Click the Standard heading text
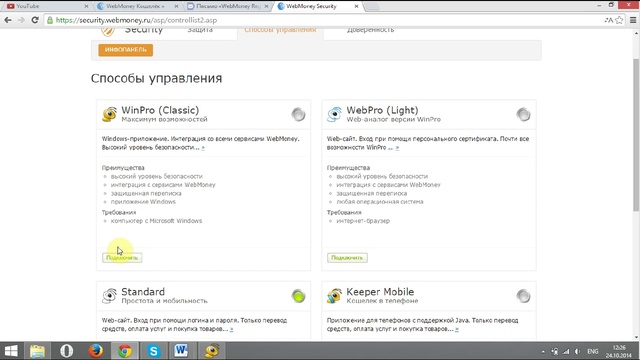 click(x=143, y=292)
